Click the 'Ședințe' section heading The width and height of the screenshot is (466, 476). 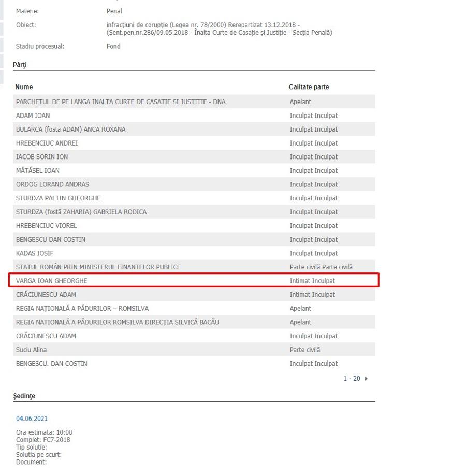pyautogui.click(x=24, y=396)
